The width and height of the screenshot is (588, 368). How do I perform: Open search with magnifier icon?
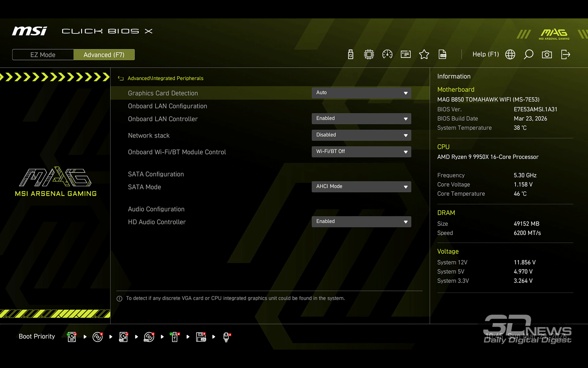coord(528,54)
